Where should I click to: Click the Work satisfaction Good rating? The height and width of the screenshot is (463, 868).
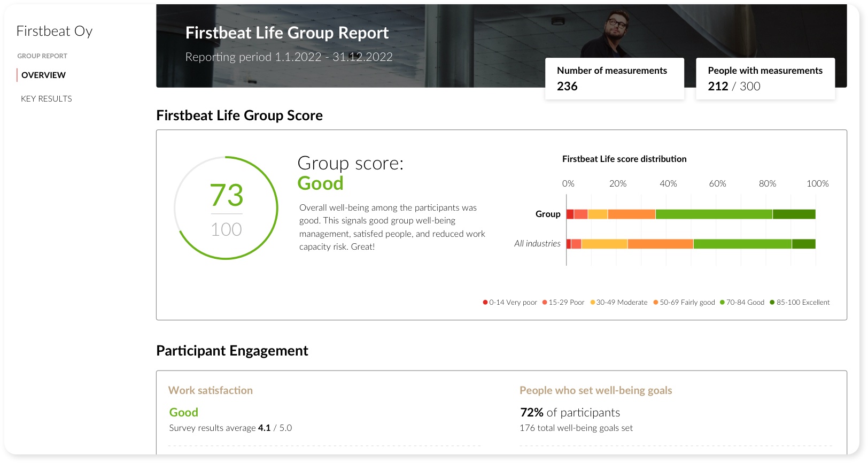[184, 412]
